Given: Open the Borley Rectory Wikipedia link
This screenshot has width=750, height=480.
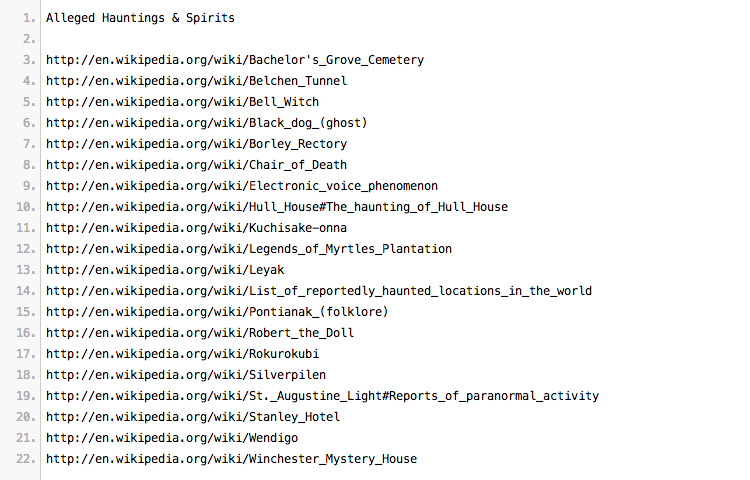Looking at the screenshot, I should (196, 144).
